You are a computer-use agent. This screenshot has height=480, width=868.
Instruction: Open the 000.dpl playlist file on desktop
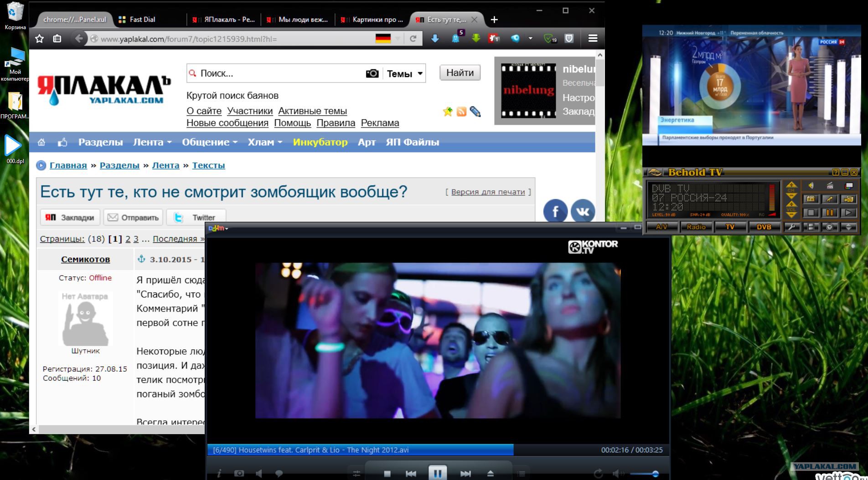(x=15, y=149)
